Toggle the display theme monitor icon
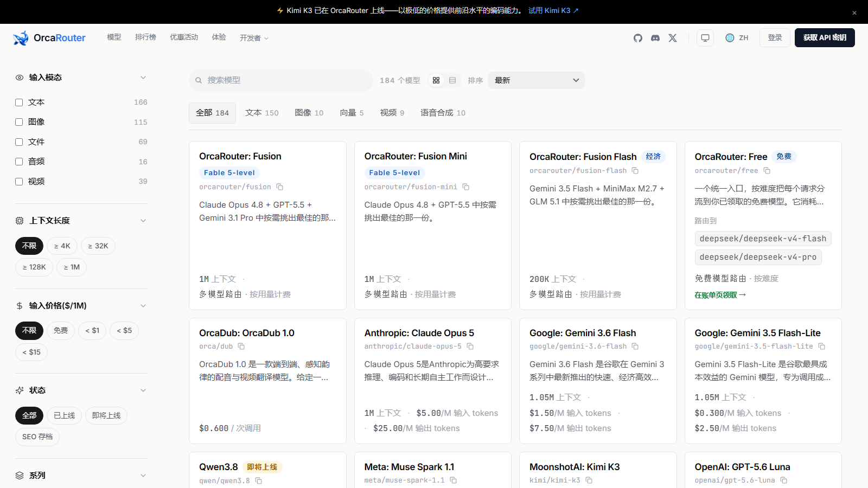 coord(705,38)
